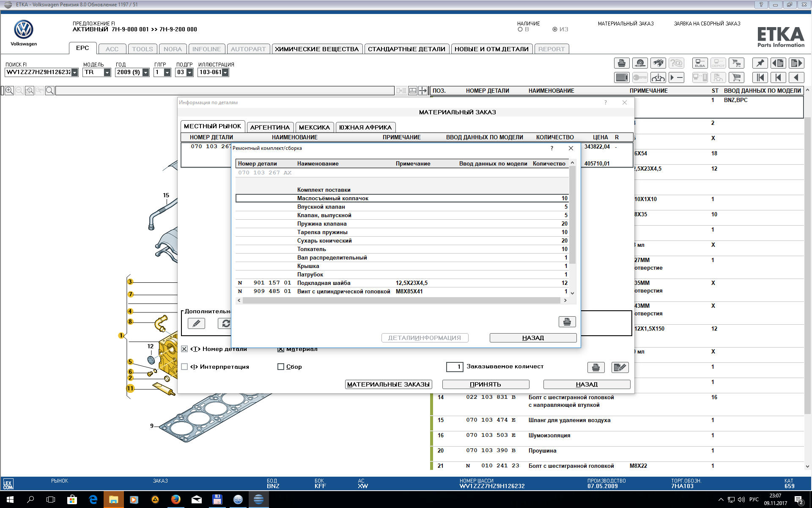The width and height of the screenshot is (812, 508).
Task: Open the ГЛГР dropdown
Action: (x=167, y=72)
